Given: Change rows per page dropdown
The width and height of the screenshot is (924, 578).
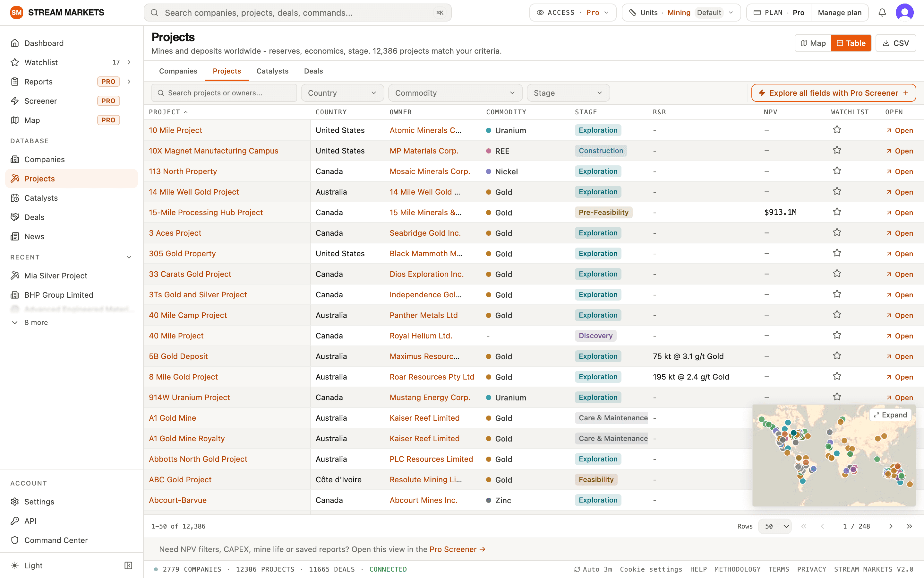Looking at the screenshot, I should point(775,526).
